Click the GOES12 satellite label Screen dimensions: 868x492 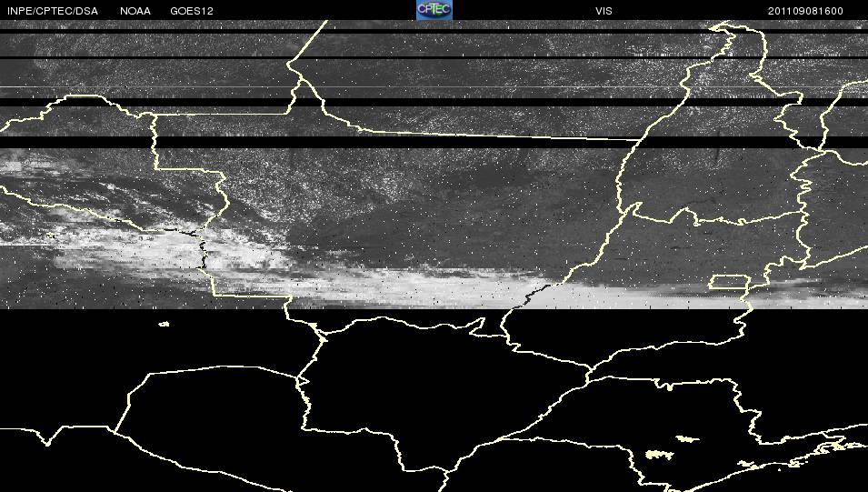192,11
